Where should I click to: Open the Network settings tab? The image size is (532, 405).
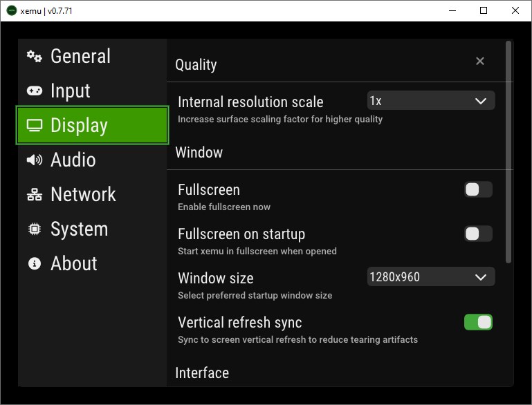pyautogui.click(x=83, y=194)
